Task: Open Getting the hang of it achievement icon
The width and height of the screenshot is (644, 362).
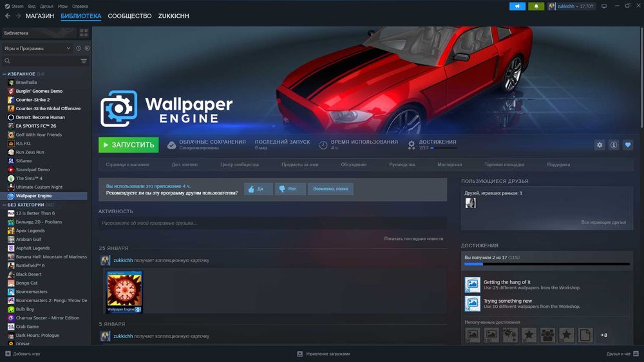Action: click(x=472, y=285)
